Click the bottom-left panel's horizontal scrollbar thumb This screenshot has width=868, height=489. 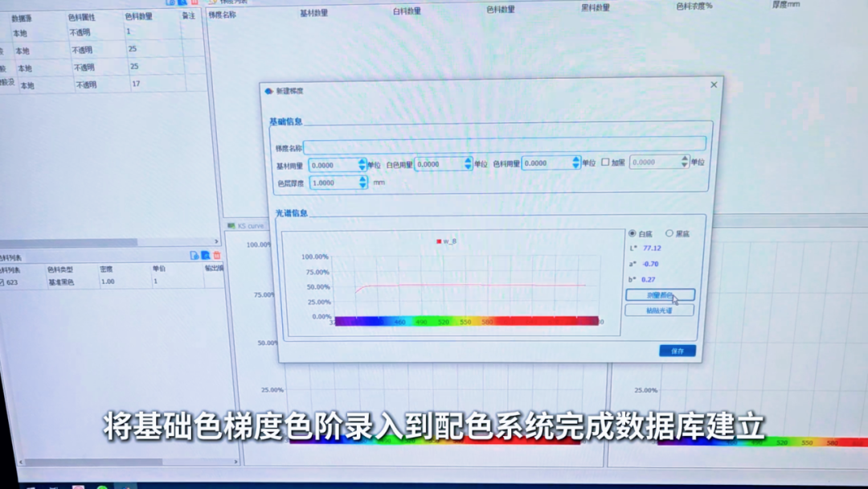click(94, 462)
